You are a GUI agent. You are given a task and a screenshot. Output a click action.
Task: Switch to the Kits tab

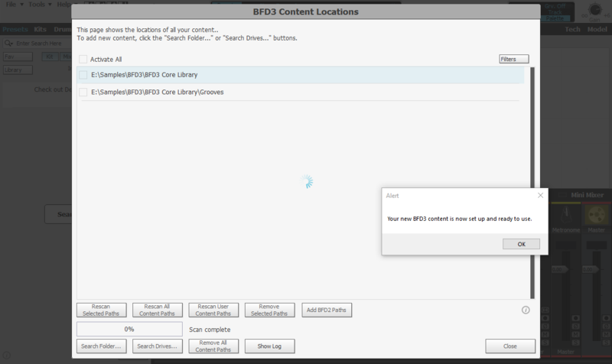point(41,29)
